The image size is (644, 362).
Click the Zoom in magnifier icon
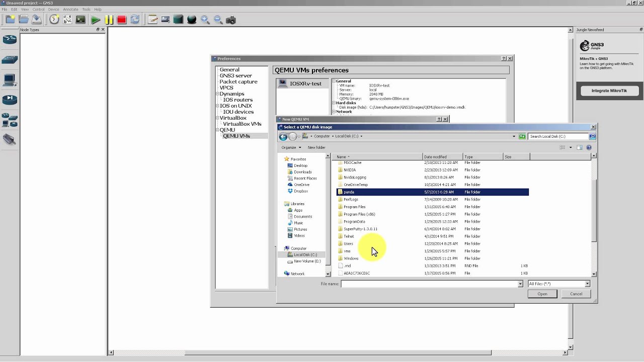(205, 20)
